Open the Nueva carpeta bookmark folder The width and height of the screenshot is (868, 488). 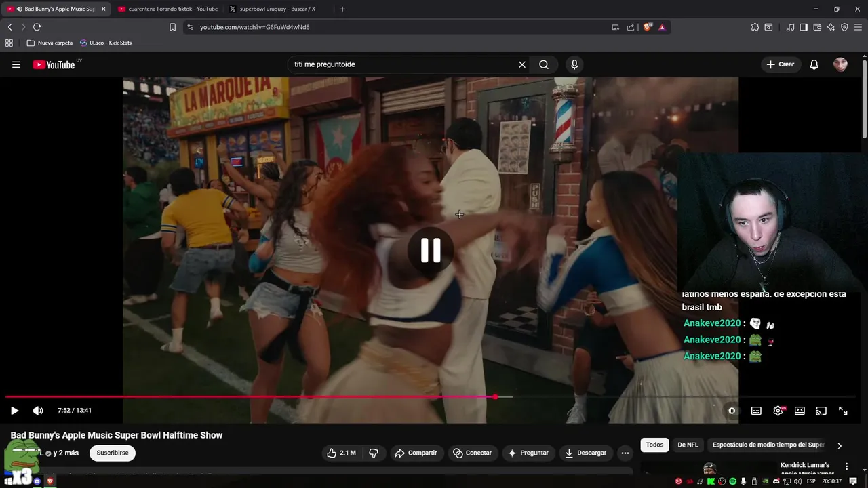point(50,43)
